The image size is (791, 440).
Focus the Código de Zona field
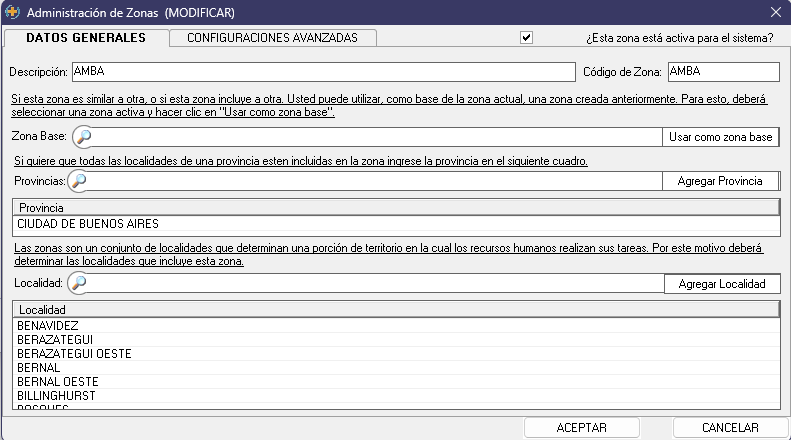[x=722, y=72]
